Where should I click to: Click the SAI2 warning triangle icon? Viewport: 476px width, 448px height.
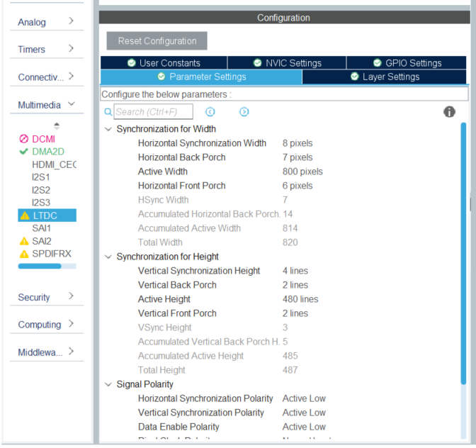(x=24, y=241)
